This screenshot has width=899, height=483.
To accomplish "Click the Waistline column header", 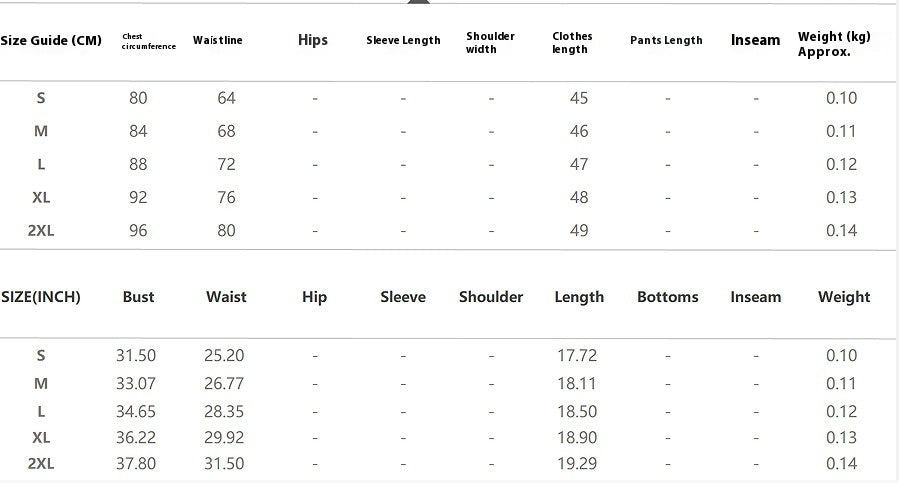I will pyautogui.click(x=217, y=40).
